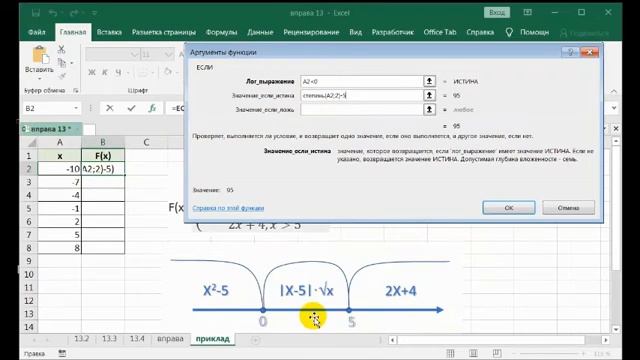
Task: Click Отмена in the function arguments dialog
Action: (x=568, y=208)
